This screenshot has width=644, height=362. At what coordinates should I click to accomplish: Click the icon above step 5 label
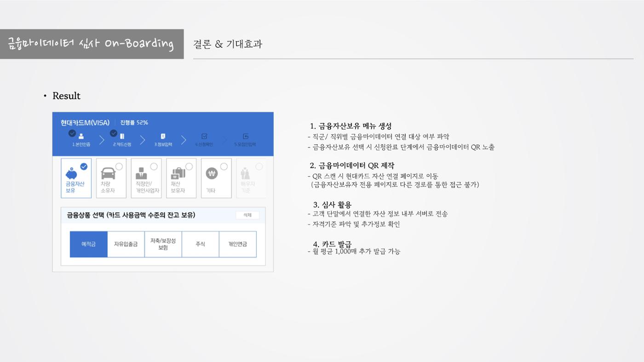[246, 136]
